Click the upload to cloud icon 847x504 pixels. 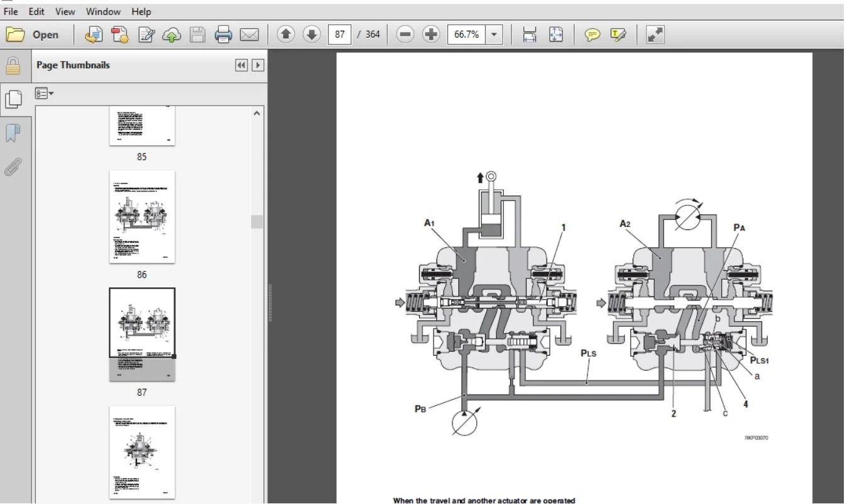point(171,35)
